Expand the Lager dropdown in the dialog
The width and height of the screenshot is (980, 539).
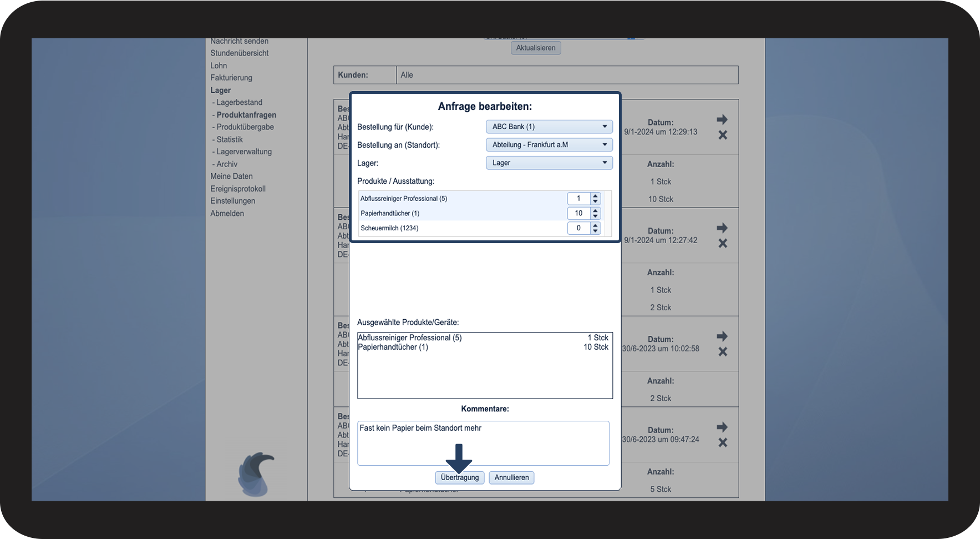[549, 163]
